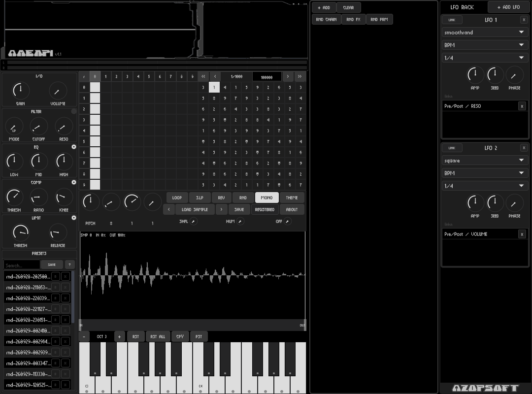Save the current preset with SAVE in Presets
Screen dimensions: 532x394
[52, 264]
